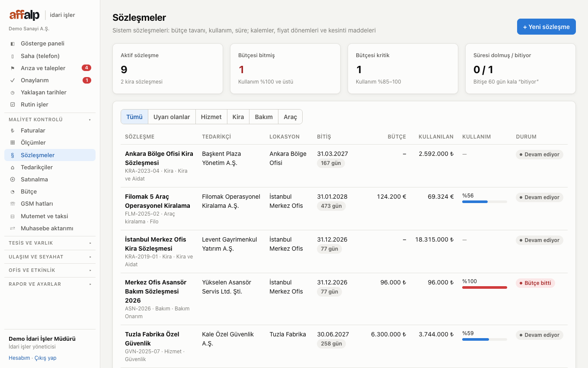Click the affalp logo

(x=25, y=15)
